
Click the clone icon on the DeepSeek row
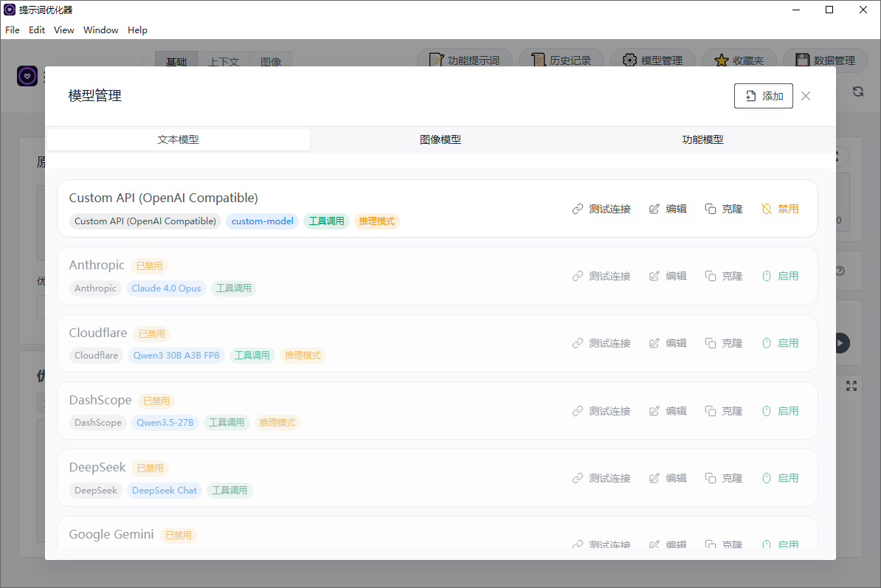point(711,477)
